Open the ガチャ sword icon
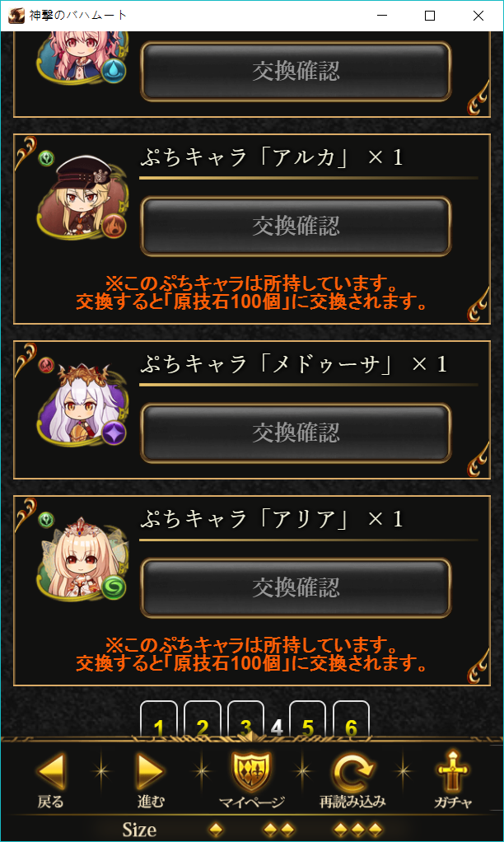The height and width of the screenshot is (842, 504). coord(452,771)
